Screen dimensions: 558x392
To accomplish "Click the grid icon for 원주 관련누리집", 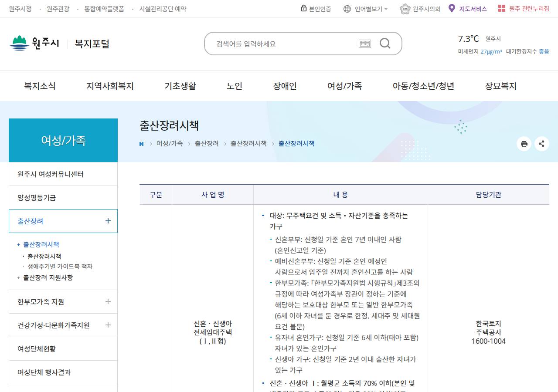I will point(502,8).
